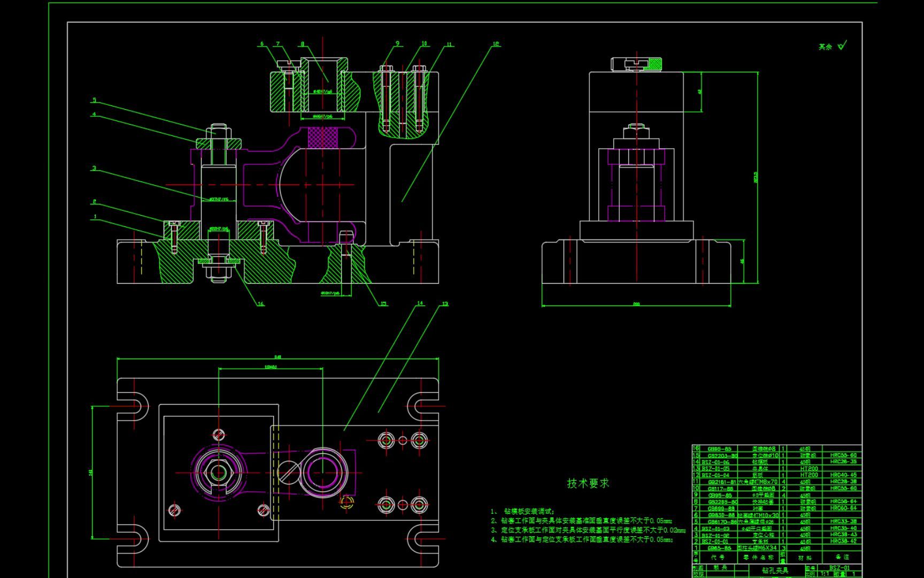Click balloon callout number 5 in the front view
Image resolution: width=924 pixels, height=578 pixels.
coord(95,100)
